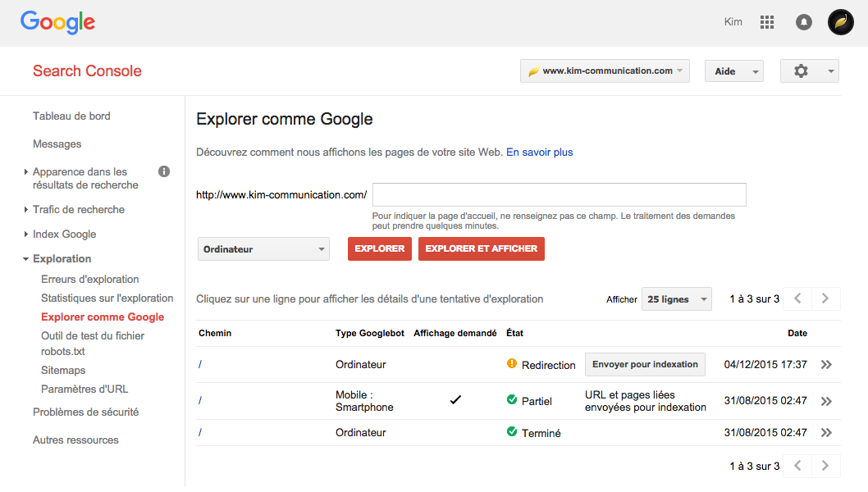The height and width of the screenshot is (492, 868).
Task: Open Erreurs d'exploration in sidebar
Action: tap(90, 280)
